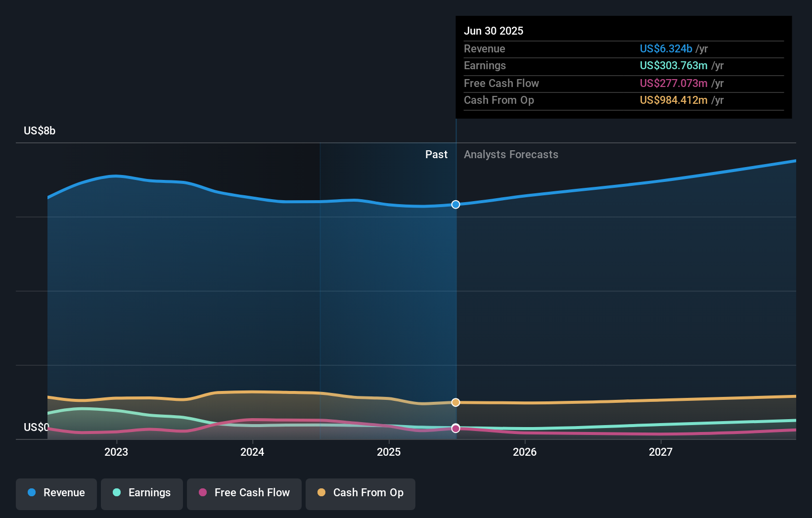Select the Cash From Op marker on chart
Image resolution: width=812 pixels, height=518 pixels.
click(455, 402)
